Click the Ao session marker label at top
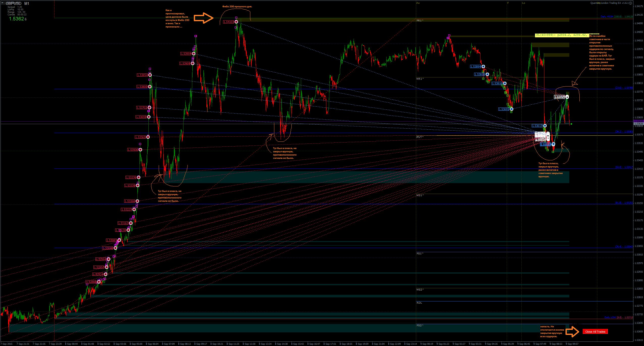Image resolution: width=644 pixels, height=346 pixels. point(418,3)
